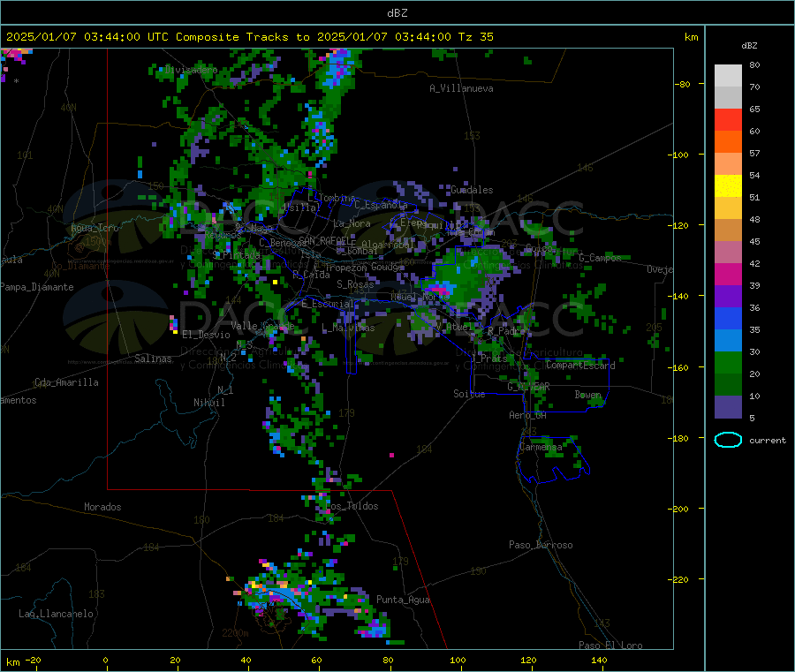
Task: Click the gray 70 dBZ color swatch
Action: click(728, 97)
